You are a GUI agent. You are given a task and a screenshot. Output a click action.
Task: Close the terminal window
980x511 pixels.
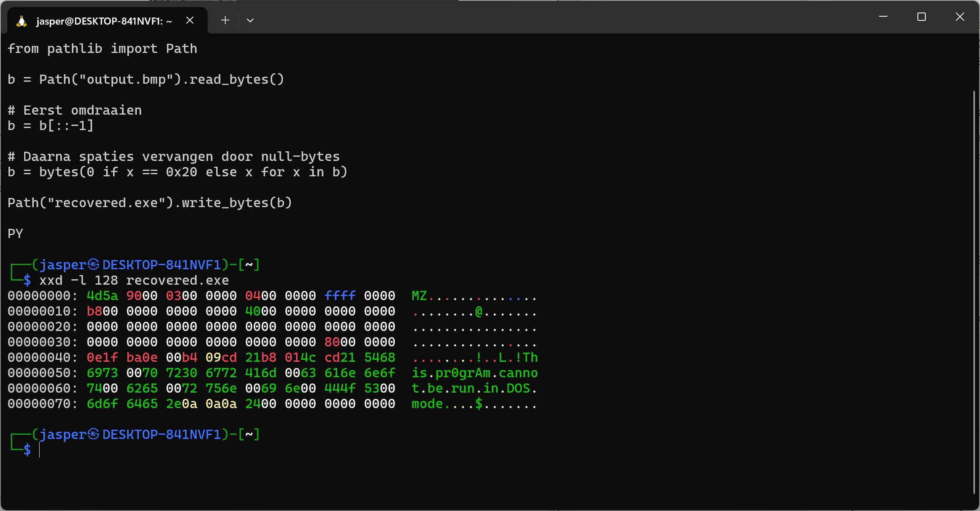pyautogui.click(x=960, y=17)
